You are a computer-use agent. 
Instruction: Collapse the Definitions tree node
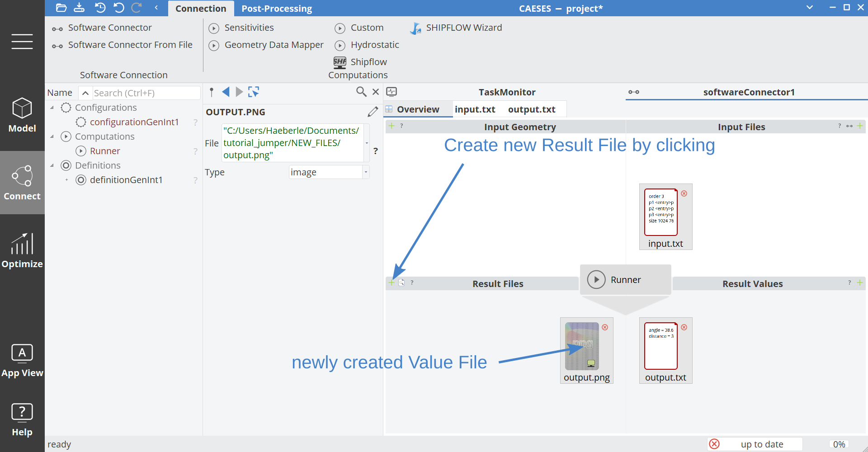(52, 165)
